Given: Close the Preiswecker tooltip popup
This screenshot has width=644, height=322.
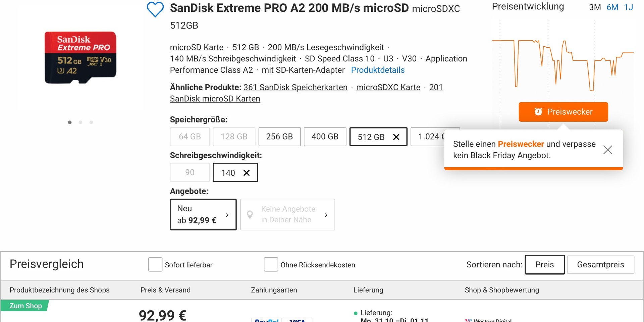Looking at the screenshot, I should pos(607,150).
